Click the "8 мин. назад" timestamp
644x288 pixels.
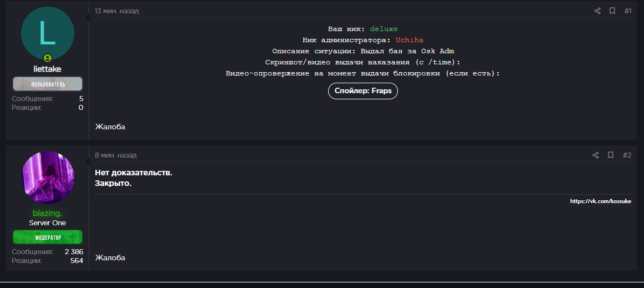click(x=115, y=155)
